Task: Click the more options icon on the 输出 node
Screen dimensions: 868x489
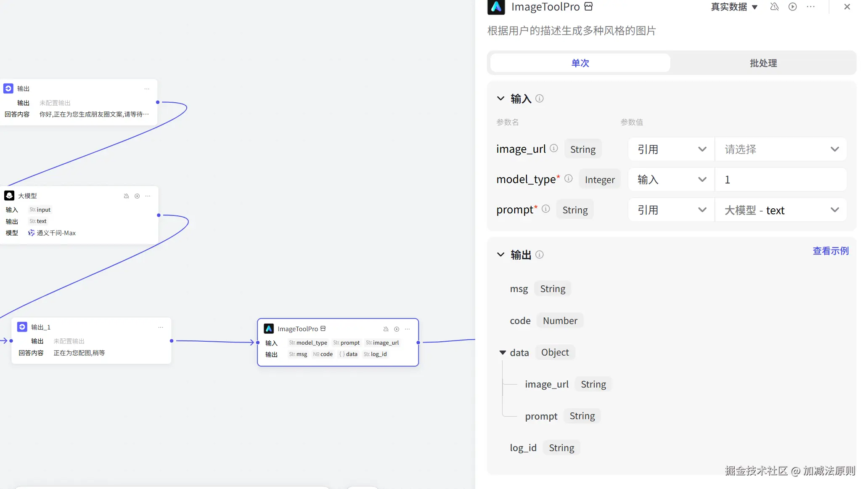Action: 147,89
